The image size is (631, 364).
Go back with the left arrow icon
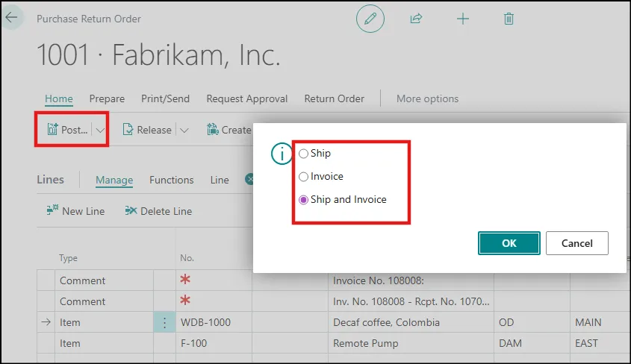coord(12,17)
